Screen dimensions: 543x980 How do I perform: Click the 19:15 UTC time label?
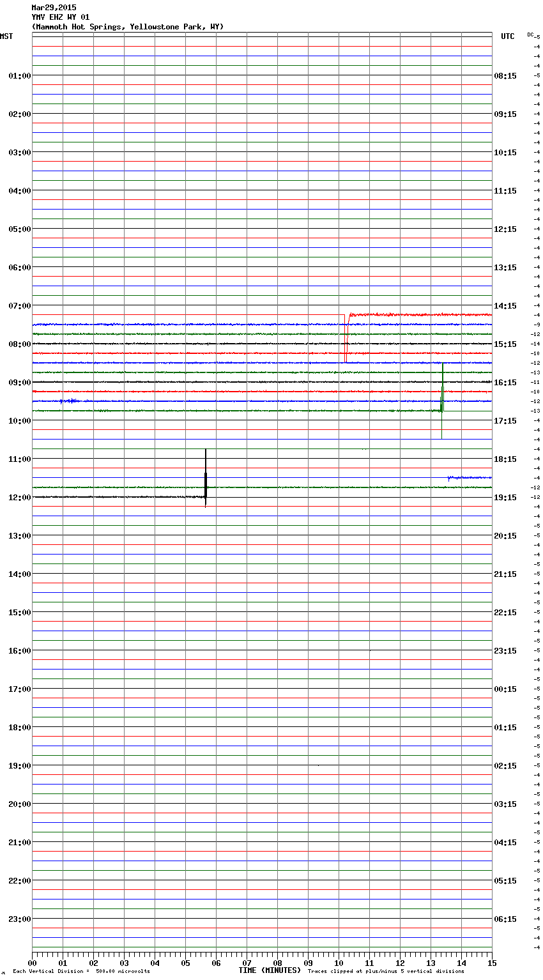[505, 497]
